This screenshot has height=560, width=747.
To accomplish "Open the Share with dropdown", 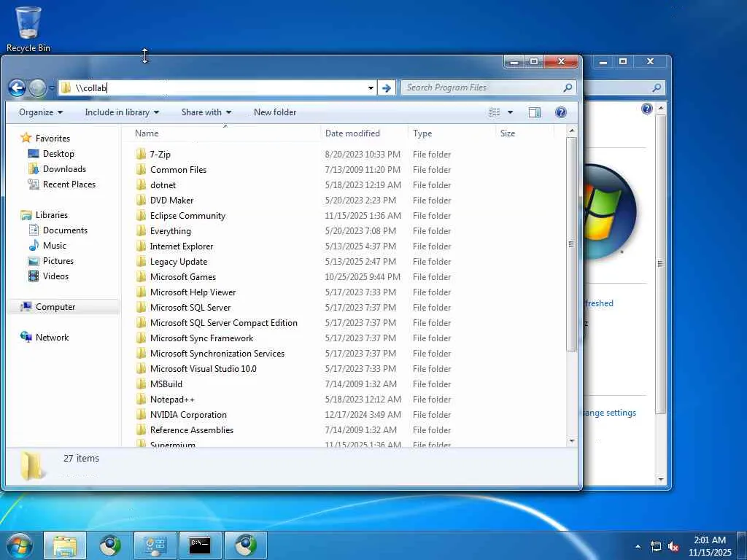I will [206, 112].
